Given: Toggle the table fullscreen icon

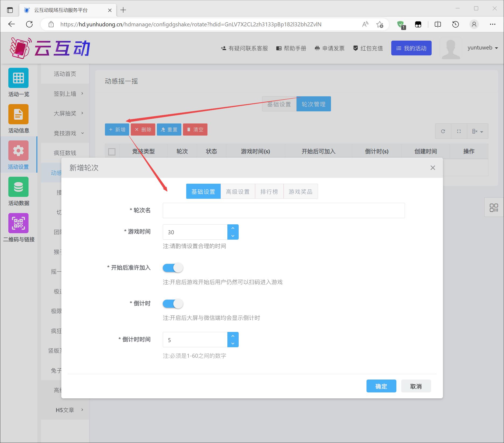Looking at the screenshot, I should (x=459, y=131).
